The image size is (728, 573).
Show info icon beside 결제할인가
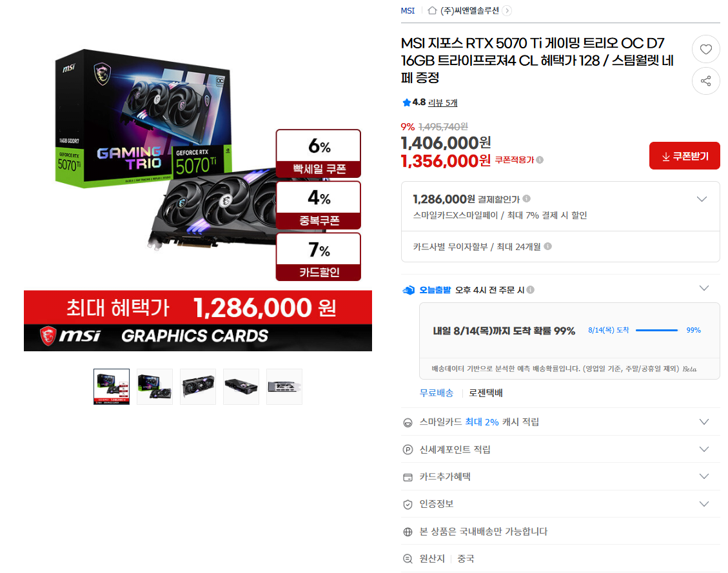526,199
